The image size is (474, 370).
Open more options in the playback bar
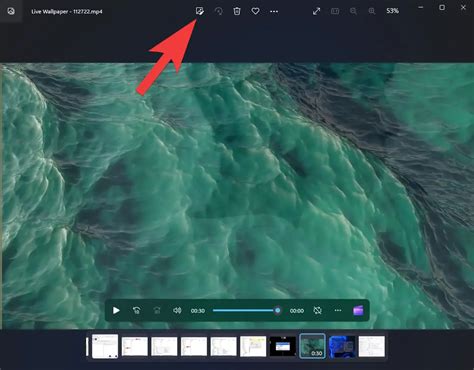338,311
